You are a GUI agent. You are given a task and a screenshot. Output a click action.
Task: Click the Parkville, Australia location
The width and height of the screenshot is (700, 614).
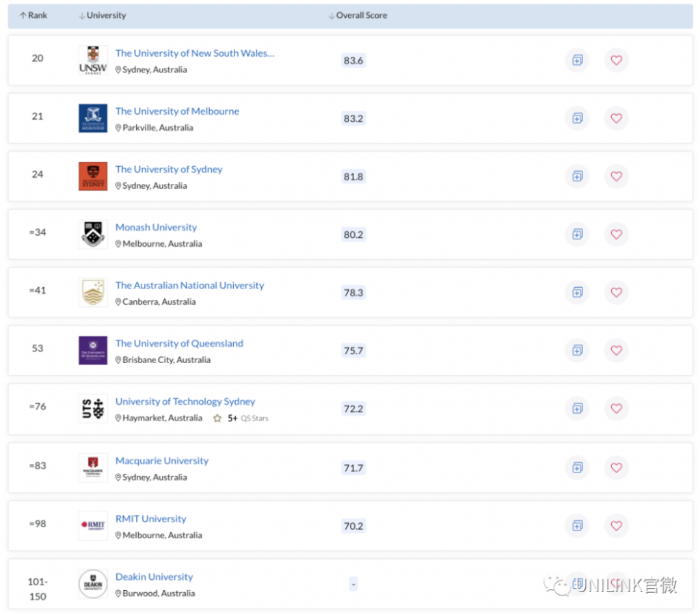(154, 128)
